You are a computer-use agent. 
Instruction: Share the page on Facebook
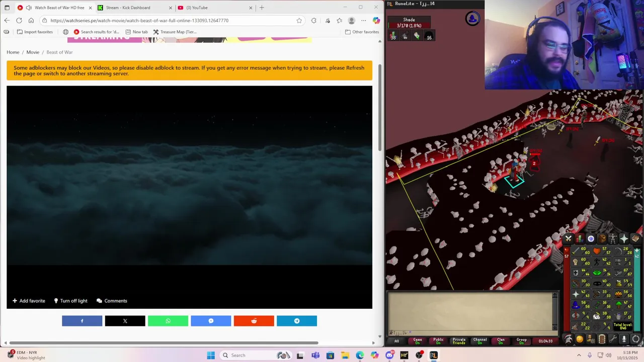(x=82, y=321)
